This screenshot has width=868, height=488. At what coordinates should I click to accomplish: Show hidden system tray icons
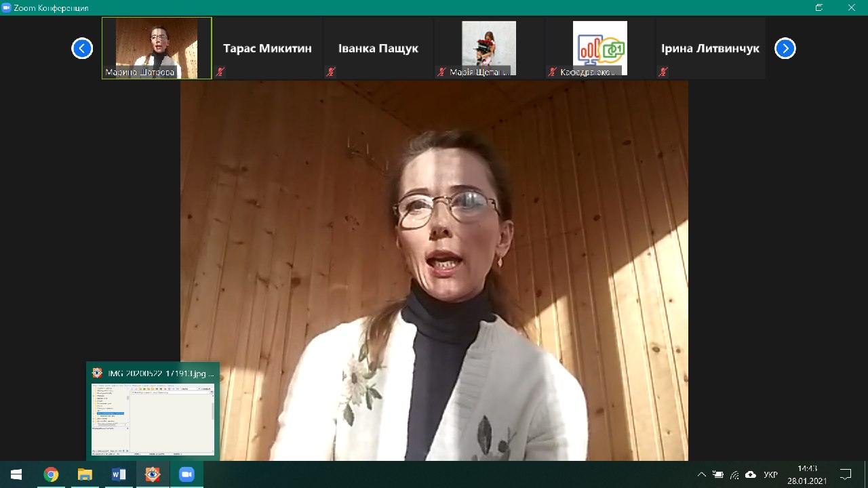tap(701, 474)
